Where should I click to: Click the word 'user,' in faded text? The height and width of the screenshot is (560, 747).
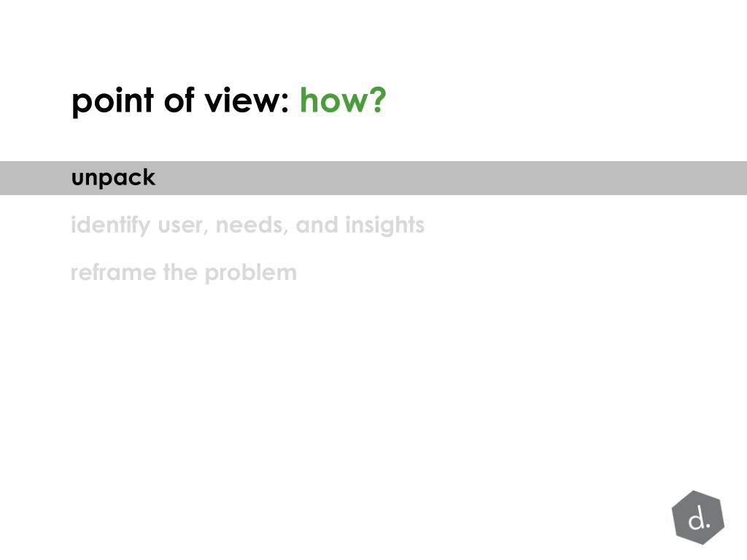pyautogui.click(x=183, y=226)
